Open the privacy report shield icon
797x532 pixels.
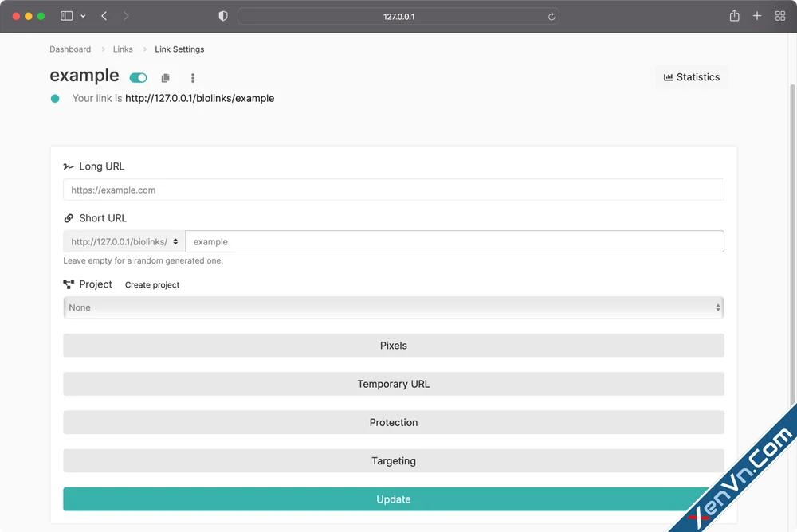223,16
